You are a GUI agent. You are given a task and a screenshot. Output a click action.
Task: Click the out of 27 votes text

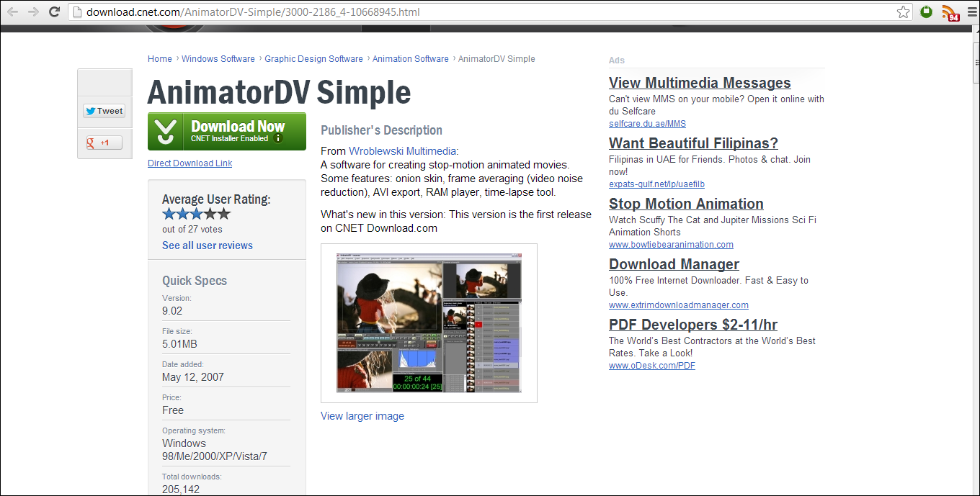click(192, 230)
